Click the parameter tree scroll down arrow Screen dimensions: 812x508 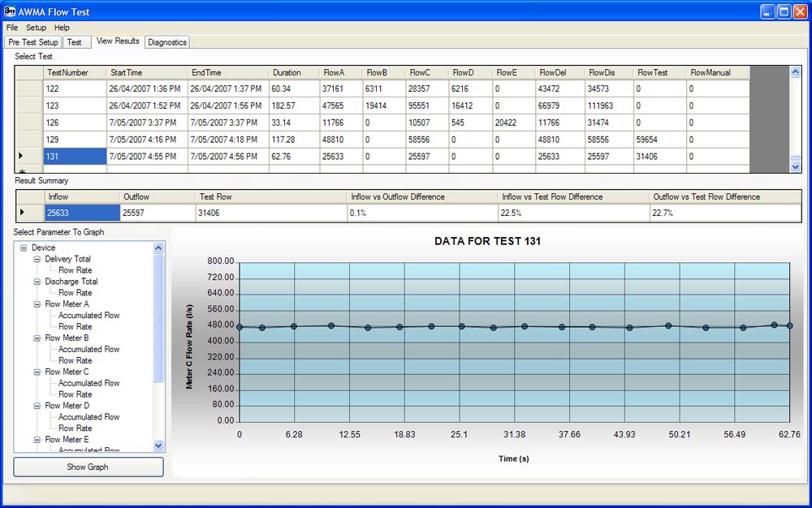tap(158, 446)
